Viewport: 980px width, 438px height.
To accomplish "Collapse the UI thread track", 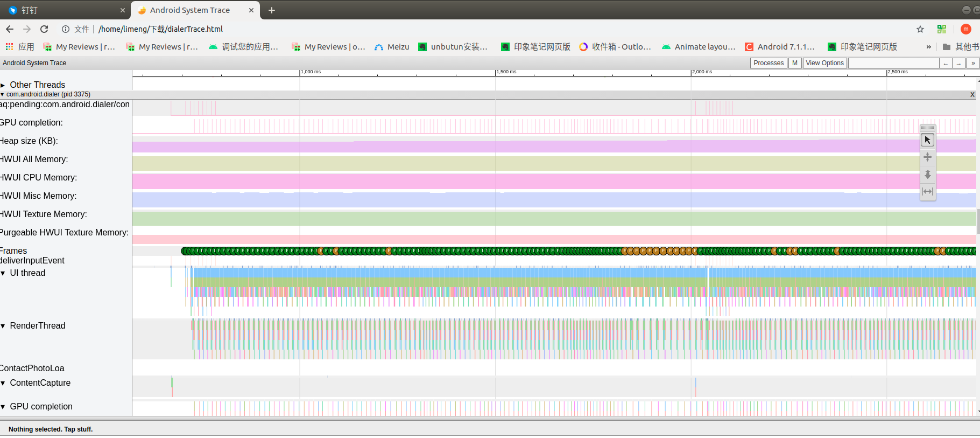I will pos(3,273).
